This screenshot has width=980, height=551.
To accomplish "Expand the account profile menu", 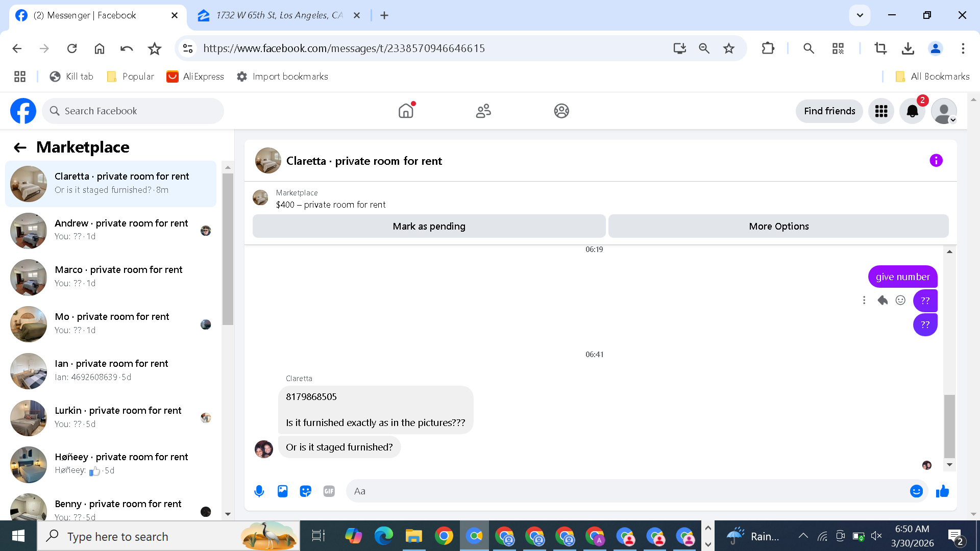I will coord(944,111).
